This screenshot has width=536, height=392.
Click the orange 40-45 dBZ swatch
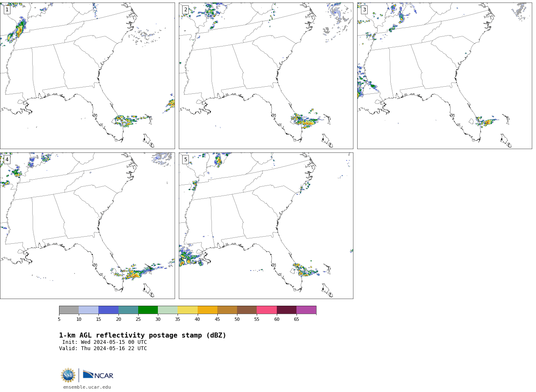click(207, 310)
